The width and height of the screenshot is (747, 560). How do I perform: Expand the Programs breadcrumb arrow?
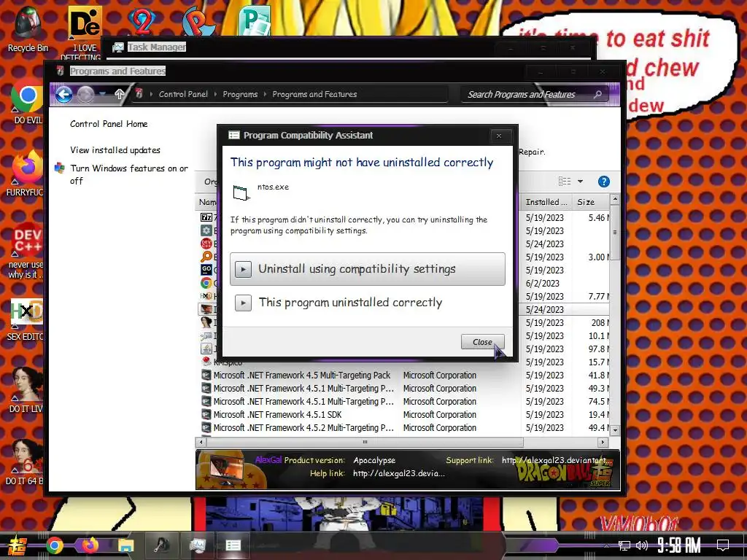coord(265,94)
